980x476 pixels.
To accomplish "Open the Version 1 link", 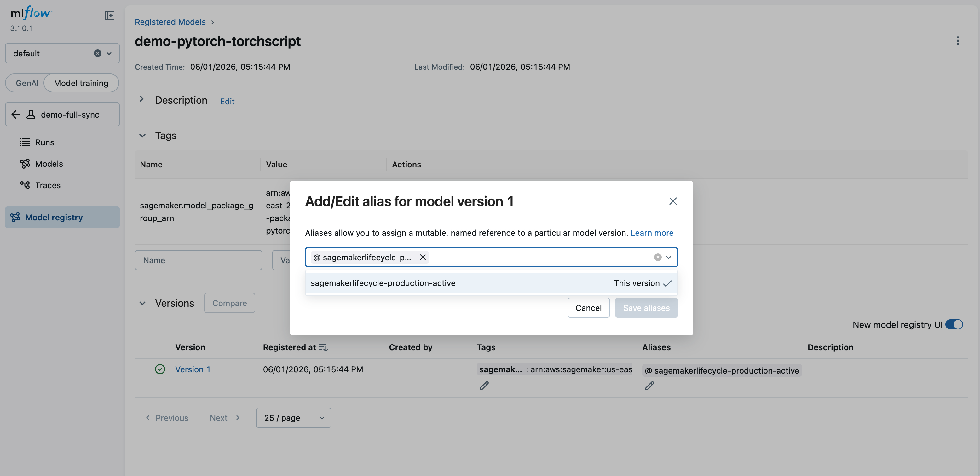I will pos(193,369).
